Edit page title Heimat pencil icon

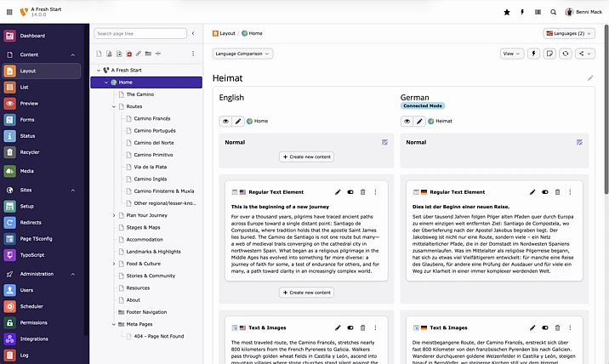590,78
